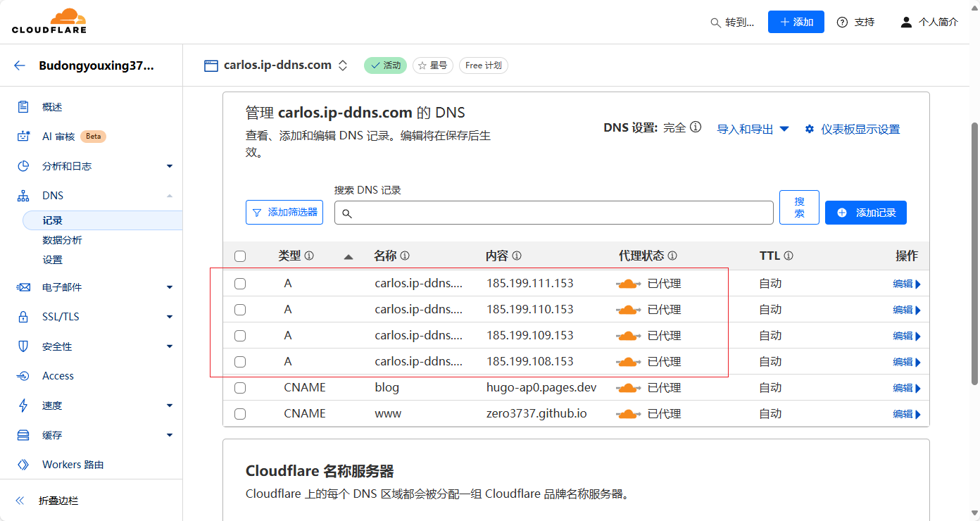Viewport: 980px width, 521px height.
Task: Check the box for blog CNAME record
Action: click(240, 388)
